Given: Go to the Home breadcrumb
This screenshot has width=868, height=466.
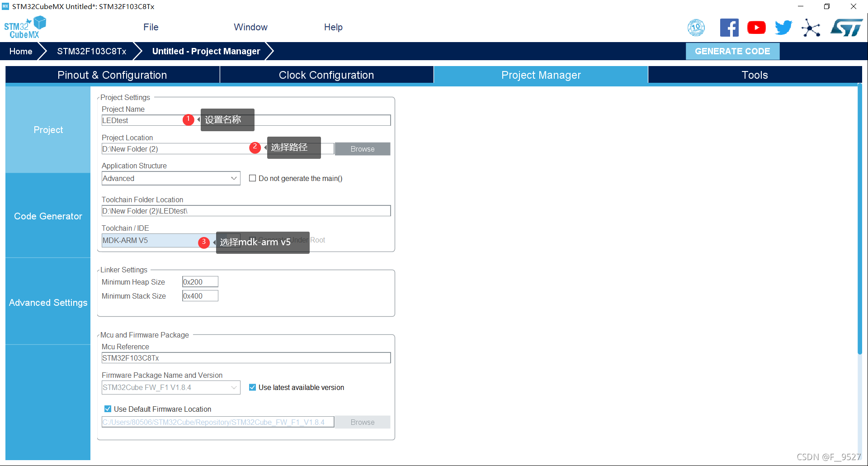Looking at the screenshot, I should coord(21,51).
